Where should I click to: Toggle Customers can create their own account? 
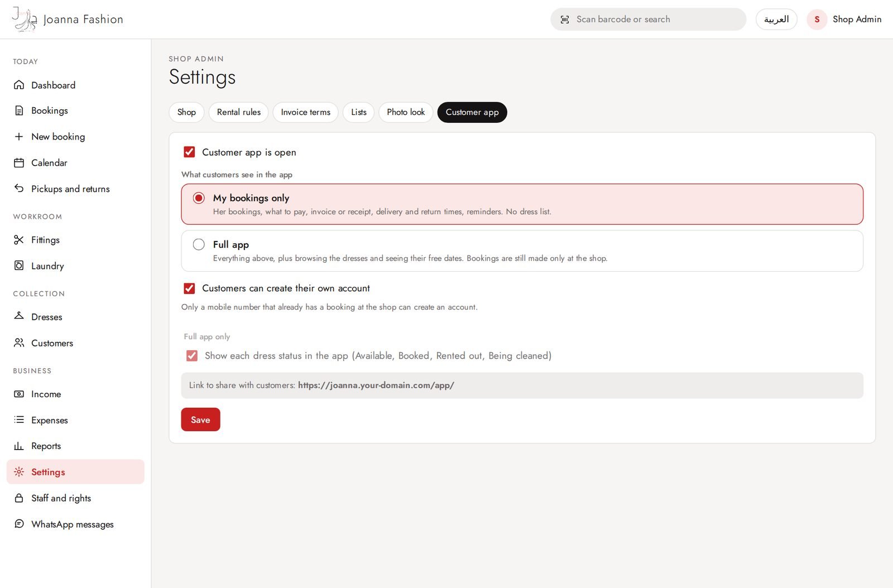[x=189, y=288]
